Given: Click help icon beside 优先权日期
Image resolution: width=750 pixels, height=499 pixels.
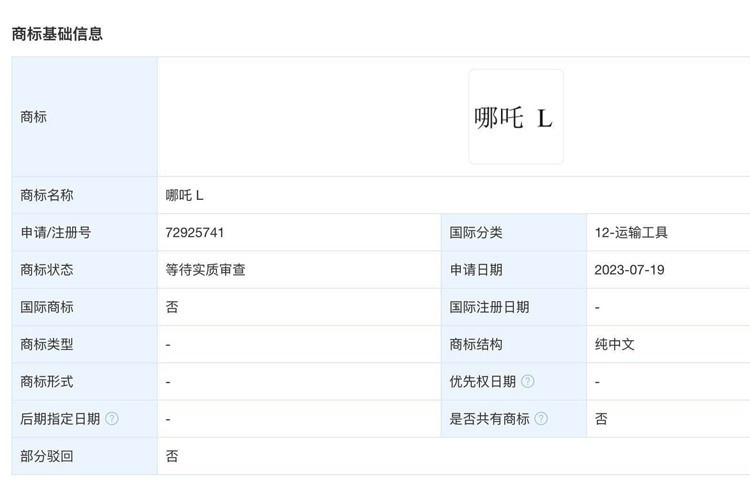Looking at the screenshot, I should point(528,381).
